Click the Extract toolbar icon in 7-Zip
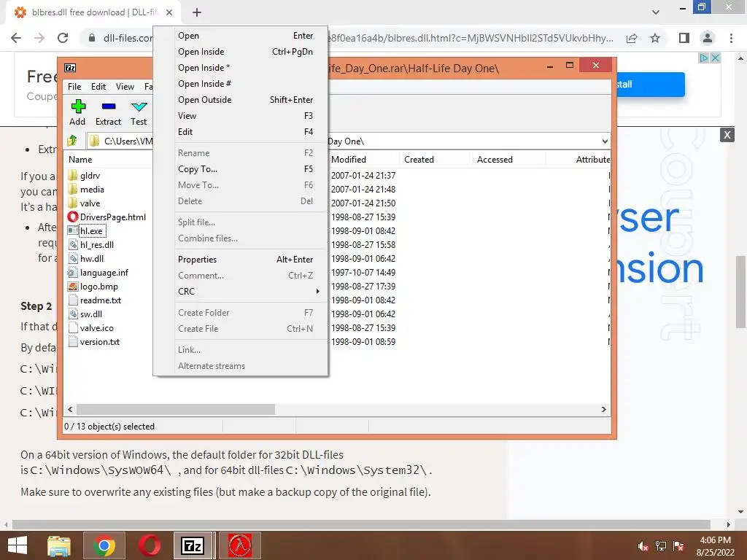This screenshot has width=747, height=560. point(109,106)
